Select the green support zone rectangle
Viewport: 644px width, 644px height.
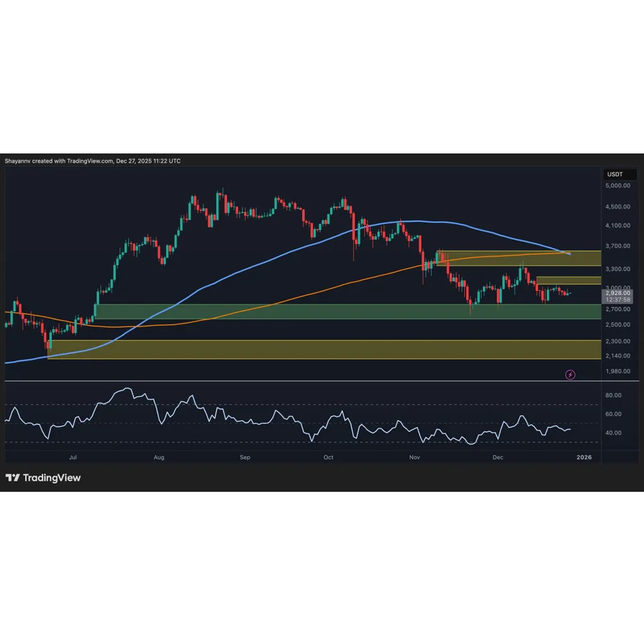pos(348,311)
